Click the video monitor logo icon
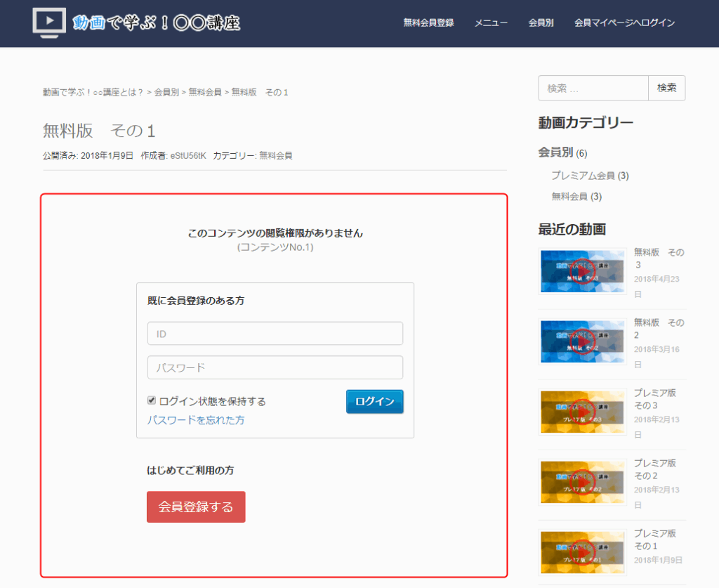 tap(49, 22)
